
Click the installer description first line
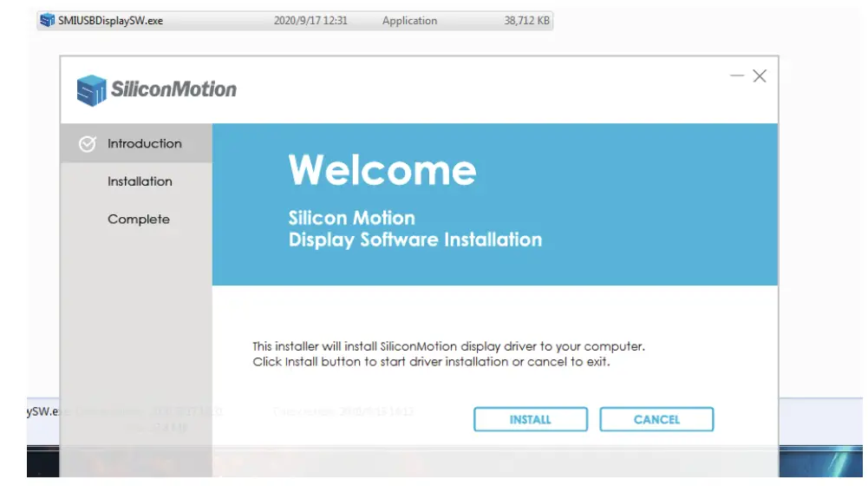pos(449,346)
